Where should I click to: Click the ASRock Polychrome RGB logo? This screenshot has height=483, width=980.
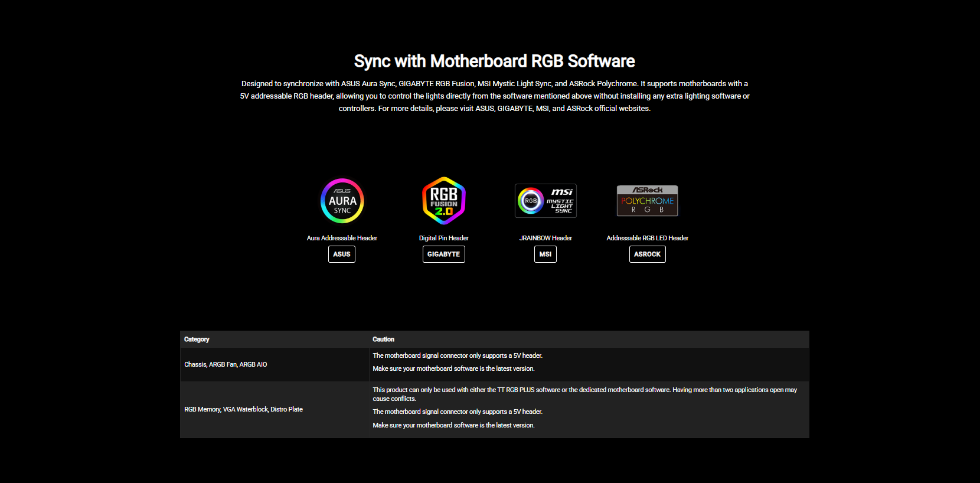[x=647, y=201]
